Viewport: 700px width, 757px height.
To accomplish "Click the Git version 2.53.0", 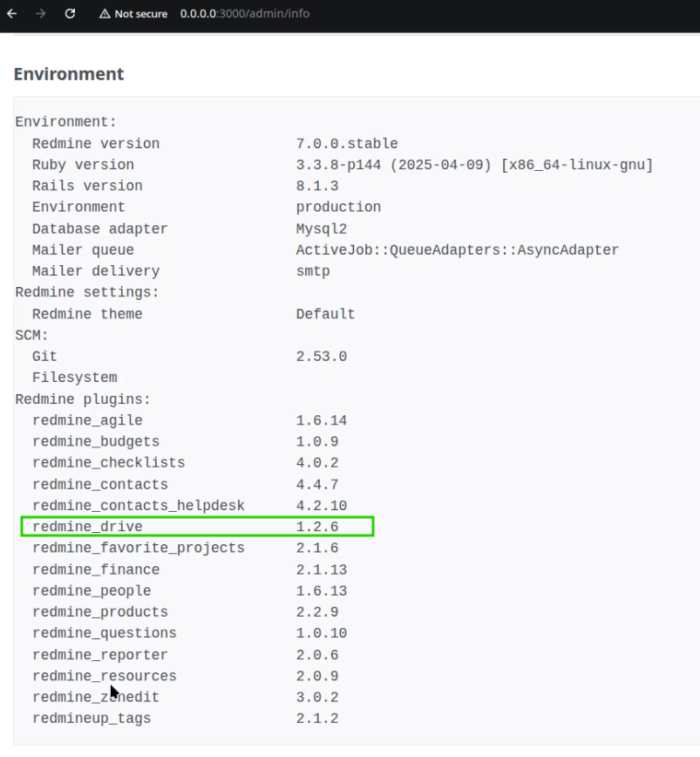I will point(322,357).
